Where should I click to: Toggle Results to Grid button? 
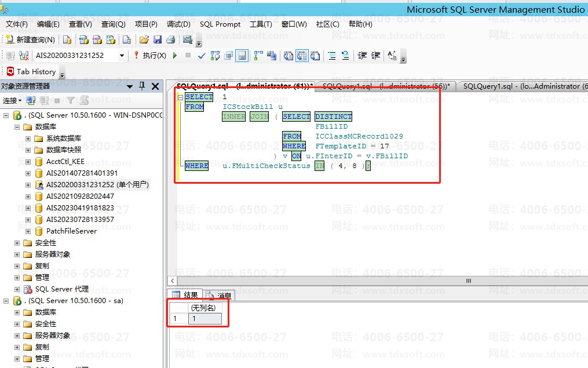tap(302, 56)
